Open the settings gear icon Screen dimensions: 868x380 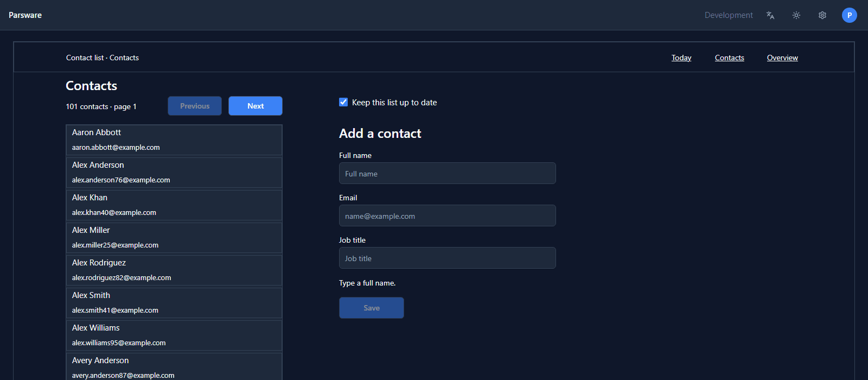tap(822, 15)
